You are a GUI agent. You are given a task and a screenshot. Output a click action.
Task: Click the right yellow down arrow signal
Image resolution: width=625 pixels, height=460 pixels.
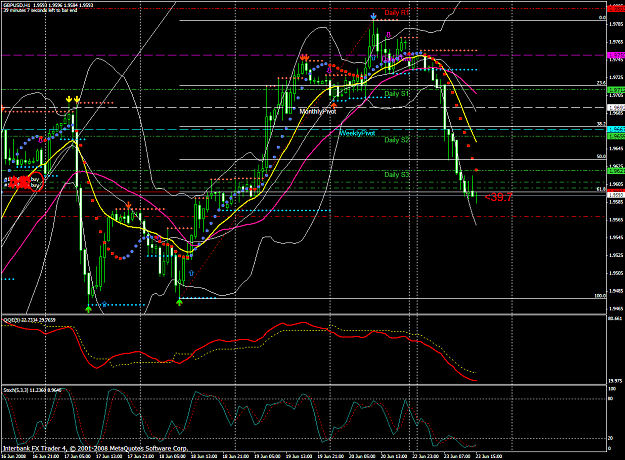pyautogui.click(x=77, y=99)
